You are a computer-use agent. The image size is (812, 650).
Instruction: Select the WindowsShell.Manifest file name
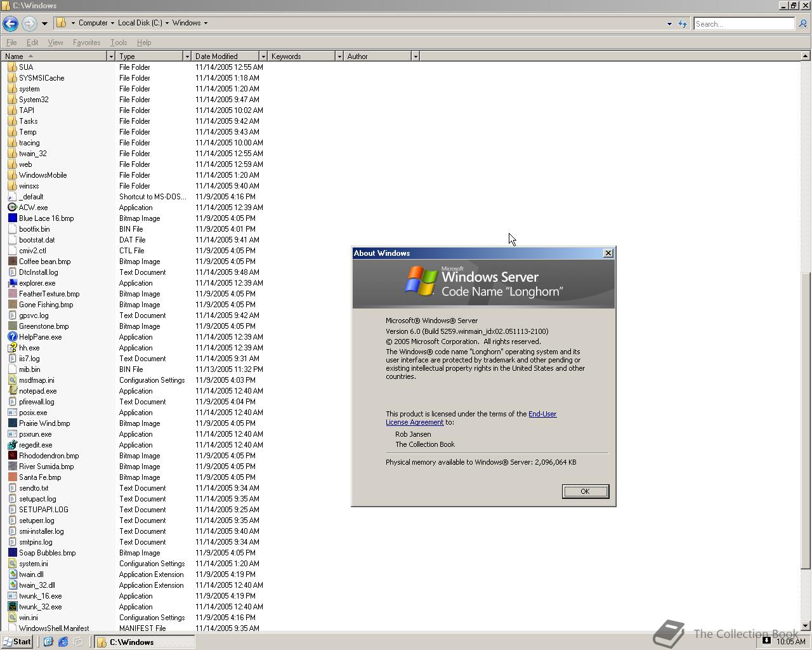pyautogui.click(x=54, y=628)
